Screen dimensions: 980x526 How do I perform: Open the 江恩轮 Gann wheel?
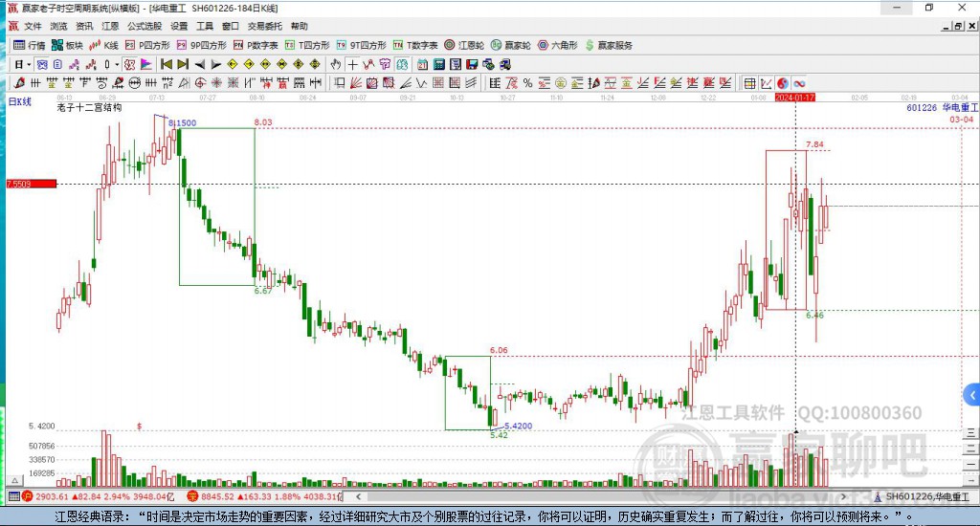(464, 45)
